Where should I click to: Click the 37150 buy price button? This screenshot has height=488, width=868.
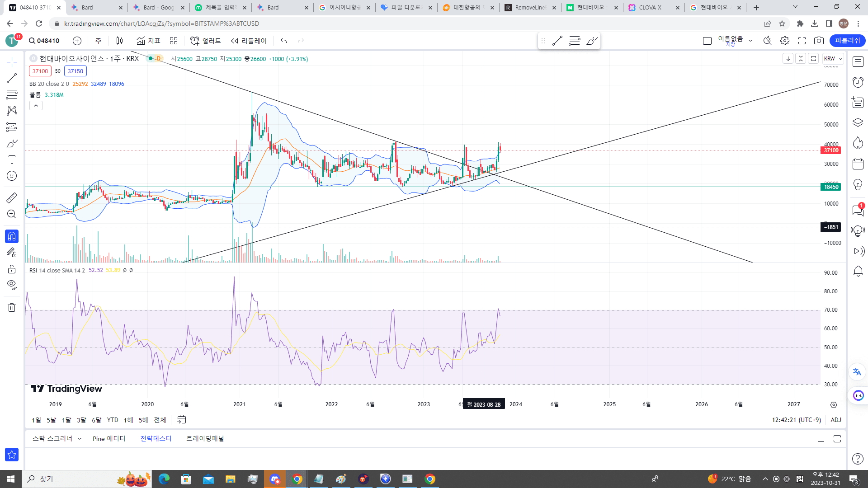[x=75, y=71]
